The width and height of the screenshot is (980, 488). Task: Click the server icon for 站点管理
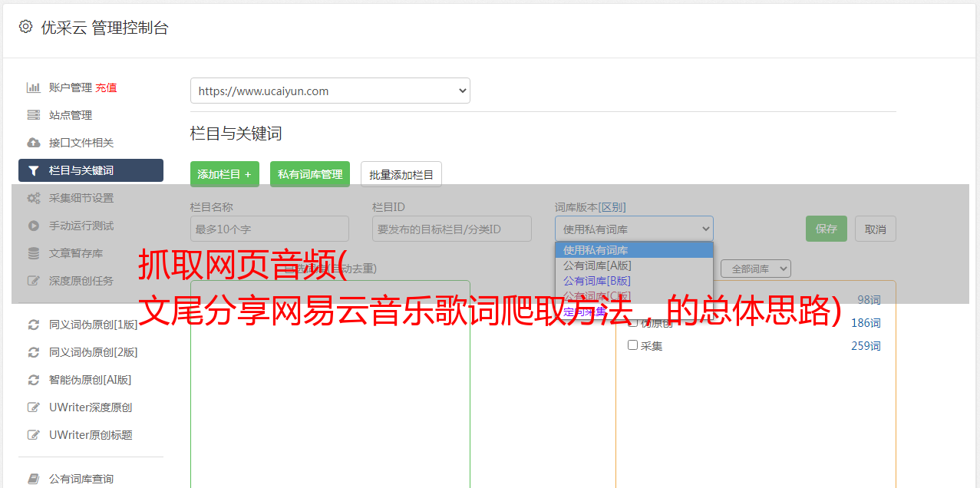34,115
